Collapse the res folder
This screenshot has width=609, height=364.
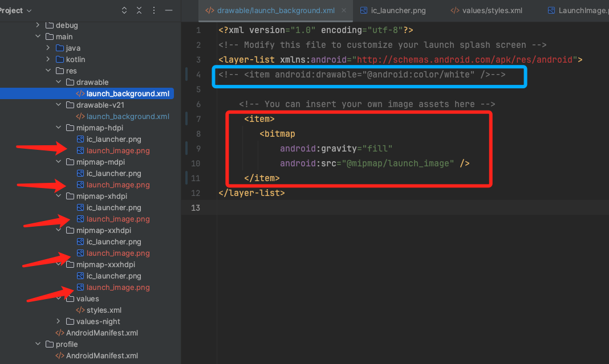pyautogui.click(x=48, y=71)
